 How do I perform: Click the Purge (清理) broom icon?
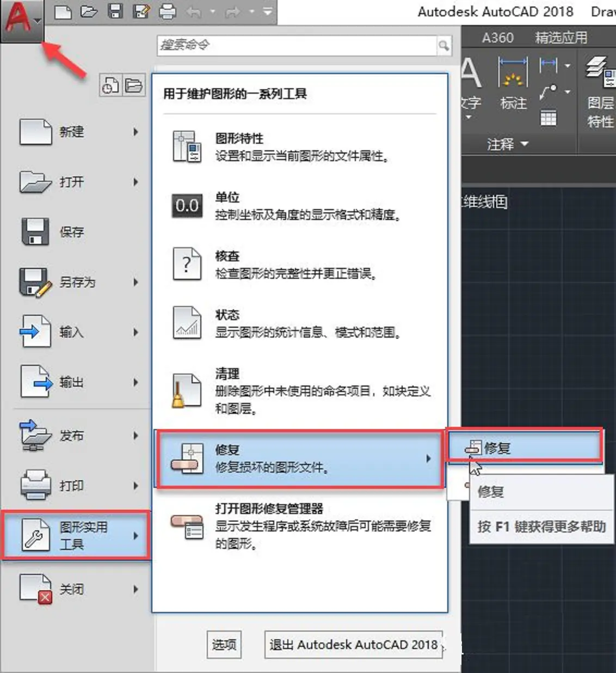pos(186,390)
